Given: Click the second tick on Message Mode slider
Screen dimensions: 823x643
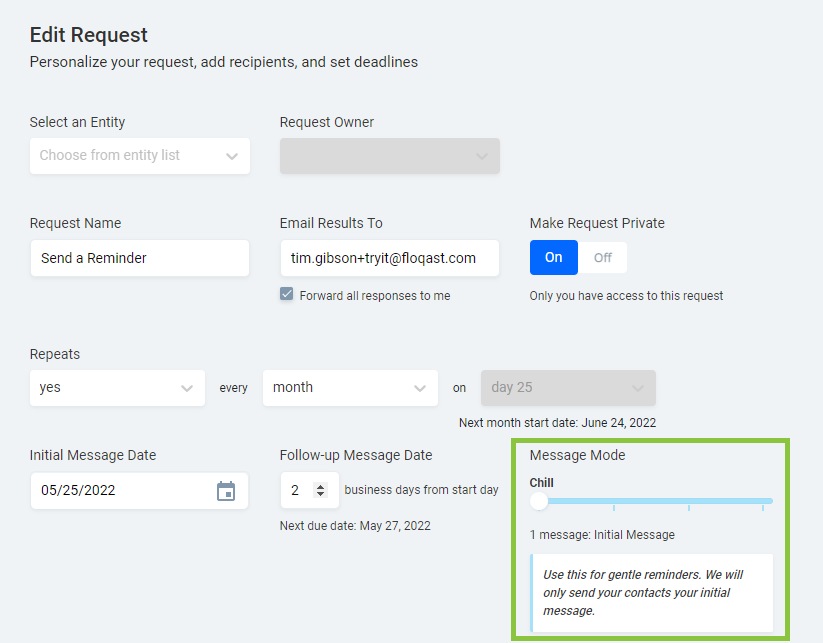Looking at the screenshot, I should pyautogui.click(x=614, y=507).
